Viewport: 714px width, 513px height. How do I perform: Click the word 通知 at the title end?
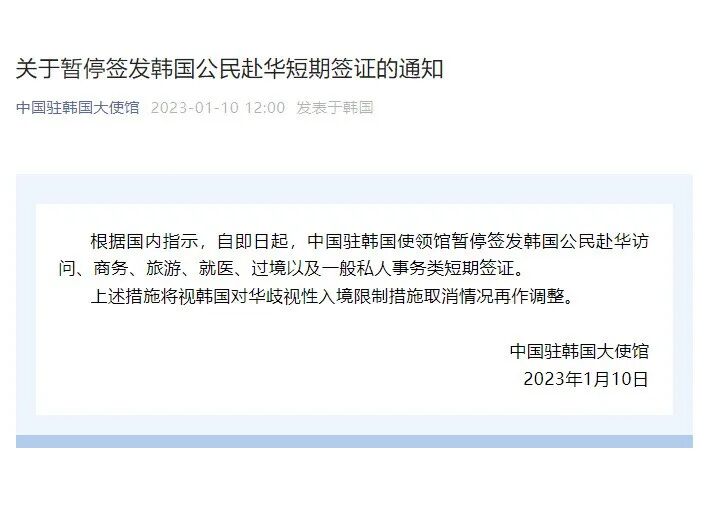point(421,69)
